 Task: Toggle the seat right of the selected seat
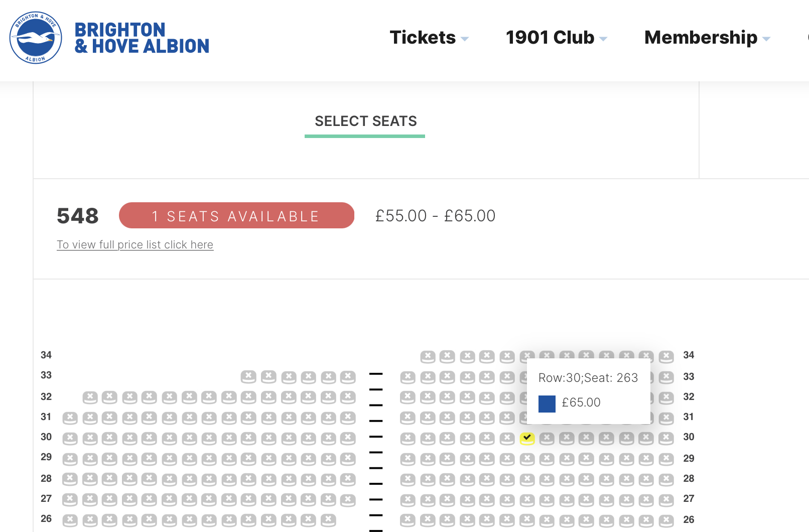547,438
